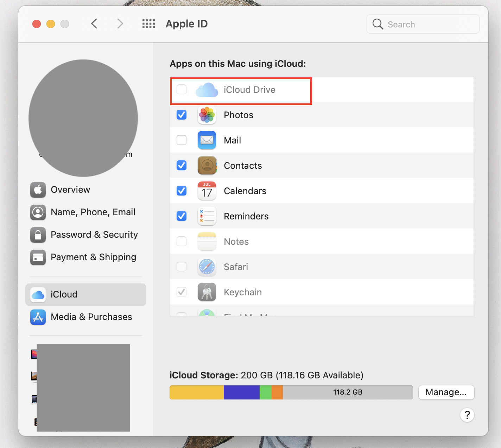Viewport: 501px width, 448px height.
Task: Uncheck the Photos checkbox
Action: (182, 115)
